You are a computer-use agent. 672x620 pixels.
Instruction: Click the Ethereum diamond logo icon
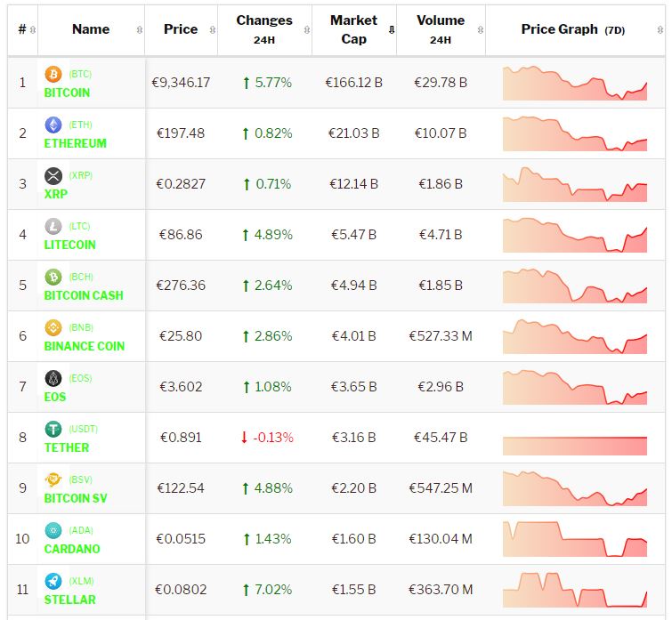click(53, 125)
